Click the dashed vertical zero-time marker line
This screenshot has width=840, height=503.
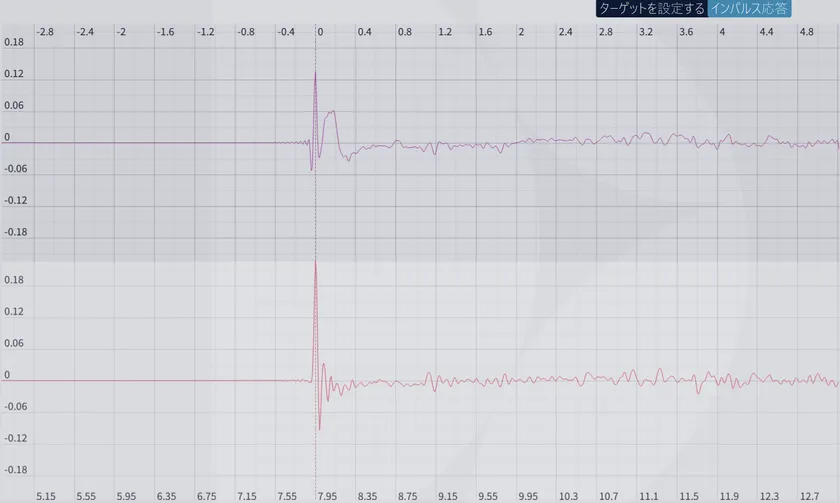point(316,262)
